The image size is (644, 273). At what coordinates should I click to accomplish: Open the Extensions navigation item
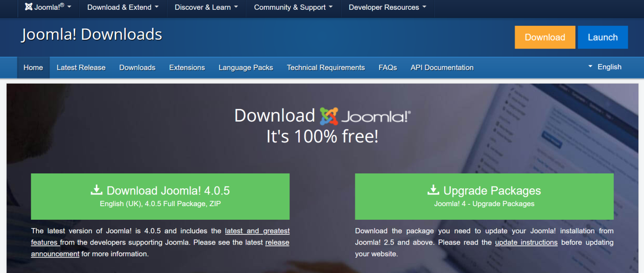pos(187,67)
